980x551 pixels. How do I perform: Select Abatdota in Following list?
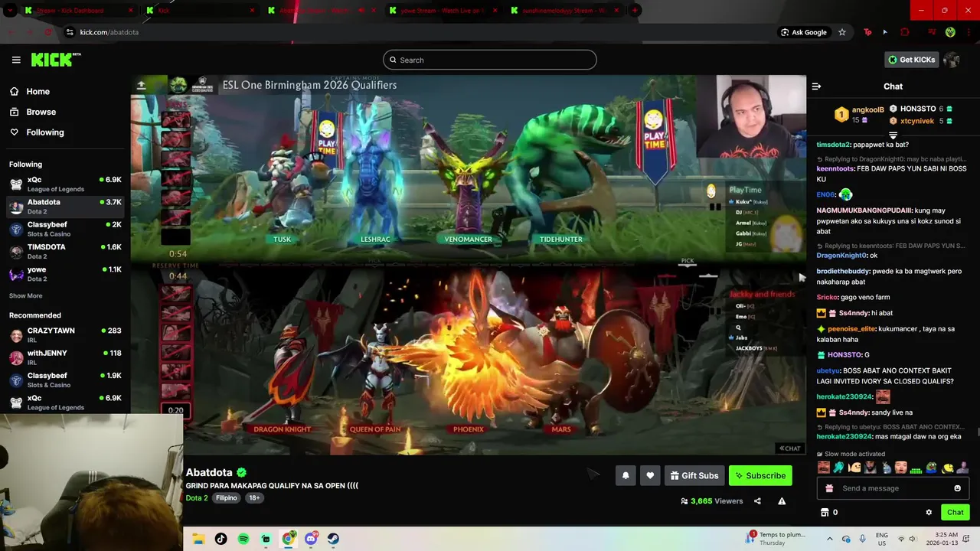[65, 207]
